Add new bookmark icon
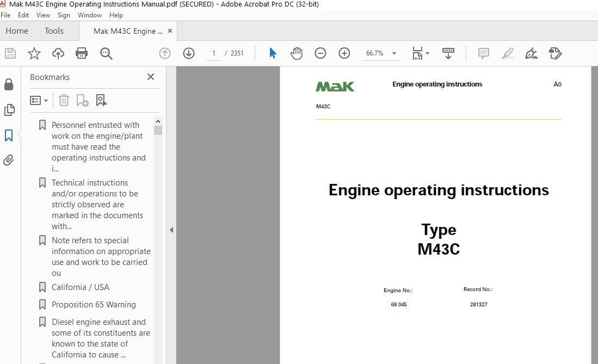Viewport: 598px width, 364px height. click(x=82, y=100)
